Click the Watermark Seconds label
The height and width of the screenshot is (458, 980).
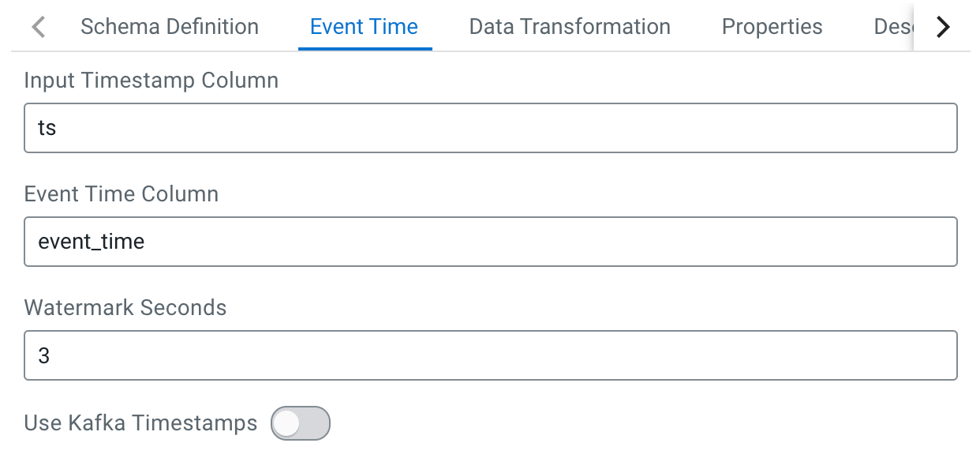(125, 308)
